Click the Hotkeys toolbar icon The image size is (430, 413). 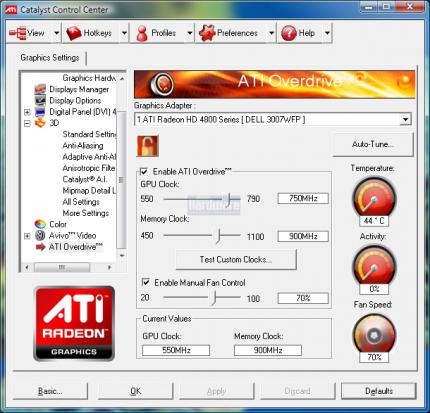(74, 33)
